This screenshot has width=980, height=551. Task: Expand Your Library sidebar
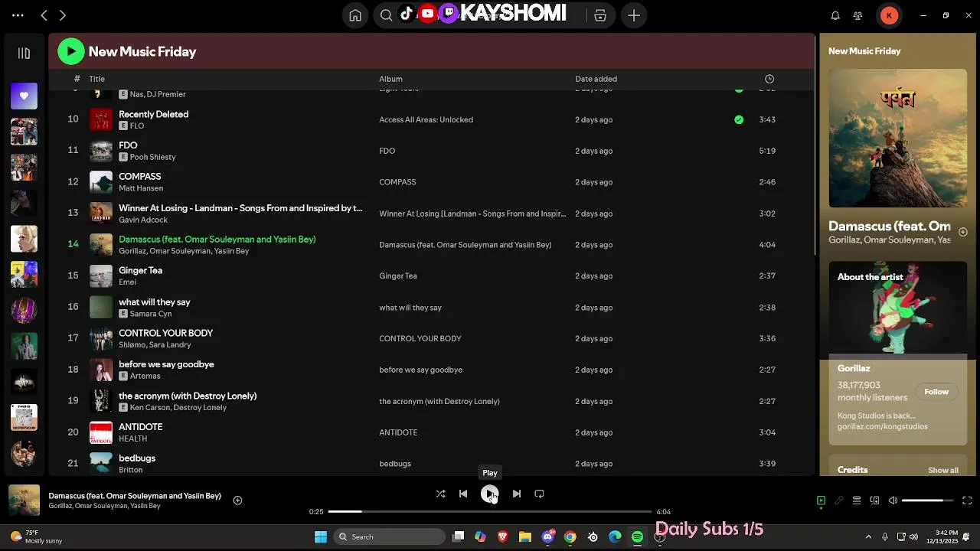click(24, 54)
